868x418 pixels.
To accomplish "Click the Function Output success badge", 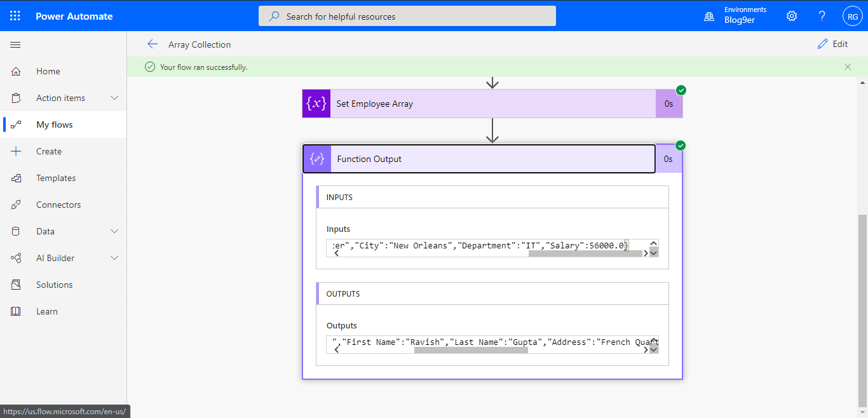I will point(681,145).
